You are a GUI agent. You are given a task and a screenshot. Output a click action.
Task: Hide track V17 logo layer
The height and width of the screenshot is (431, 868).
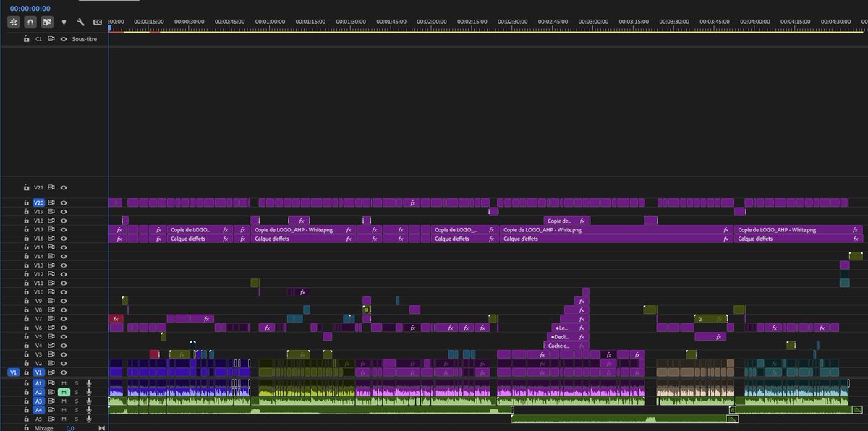pyautogui.click(x=64, y=229)
